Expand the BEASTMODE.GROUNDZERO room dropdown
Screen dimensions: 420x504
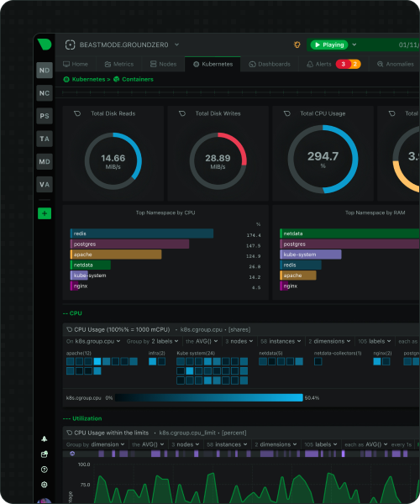point(176,45)
